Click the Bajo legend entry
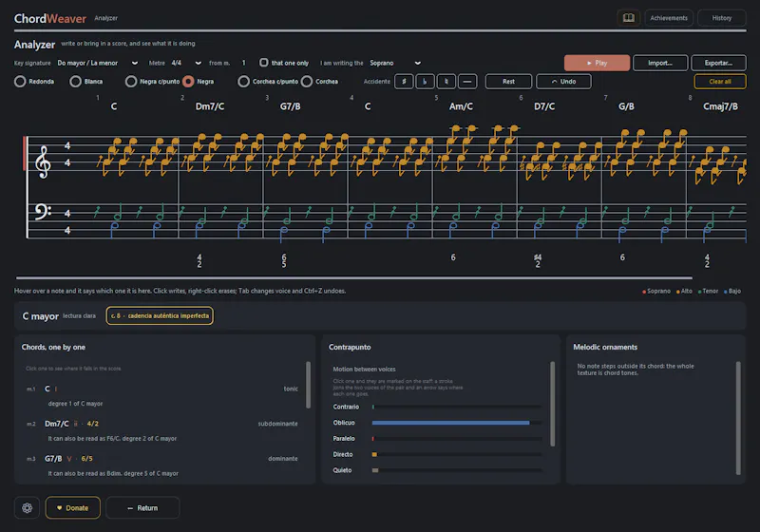This screenshot has width=760, height=532. coord(732,292)
